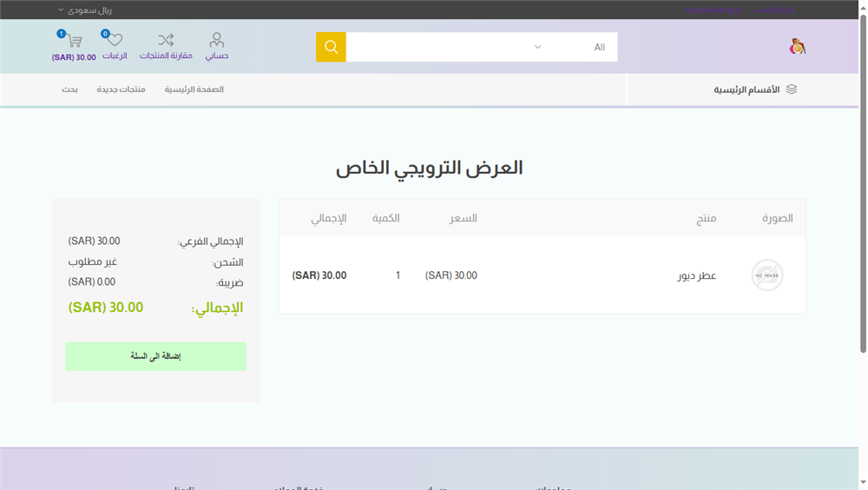Click the compare products shuffle icon
Image resolution: width=868 pixels, height=490 pixels.
pos(166,40)
